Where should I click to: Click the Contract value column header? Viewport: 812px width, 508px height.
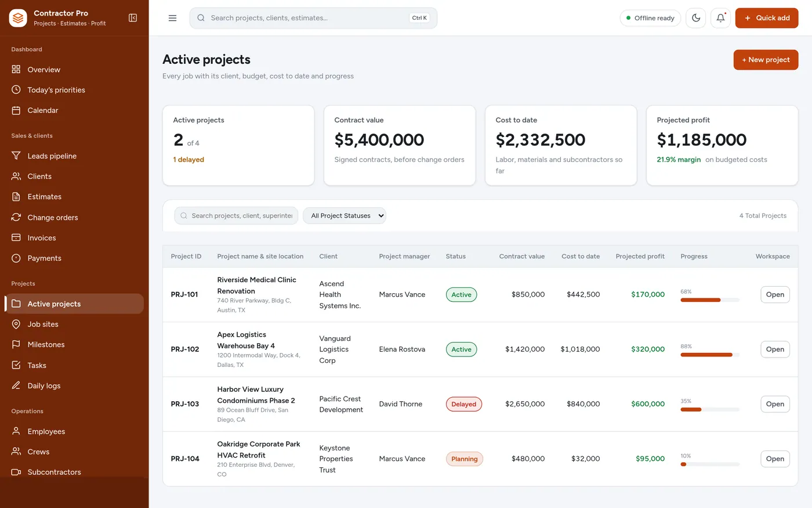521,256
